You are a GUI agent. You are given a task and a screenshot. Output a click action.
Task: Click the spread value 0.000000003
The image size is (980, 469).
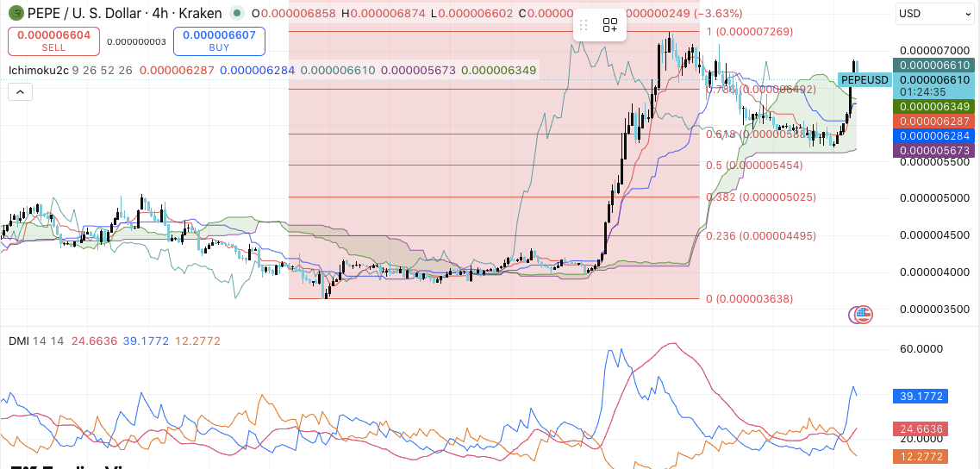(x=136, y=42)
